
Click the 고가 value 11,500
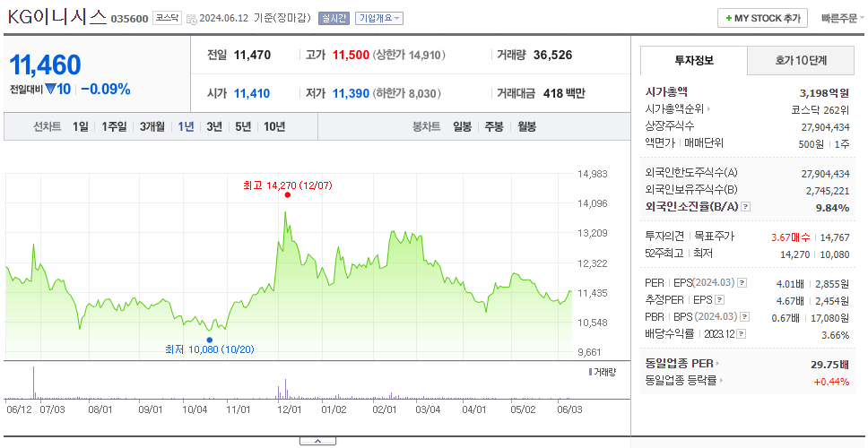coord(351,56)
